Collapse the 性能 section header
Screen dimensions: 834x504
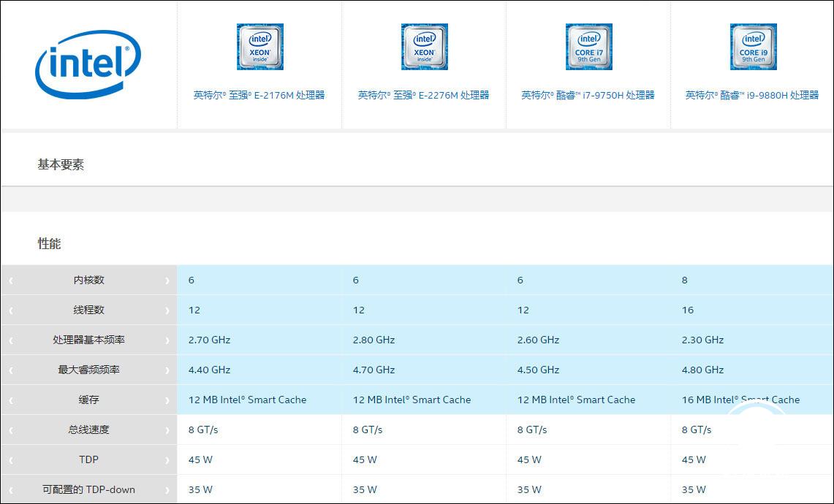50,244
